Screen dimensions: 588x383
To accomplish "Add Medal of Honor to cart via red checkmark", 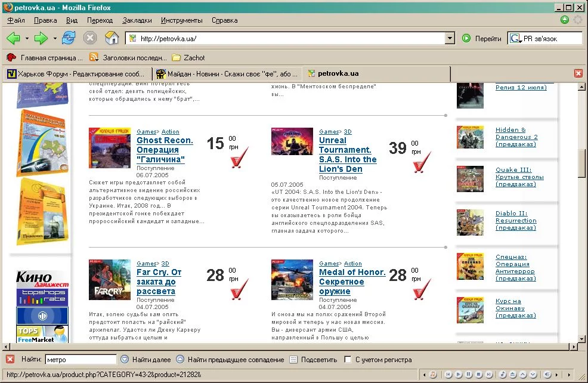I will pos(422,289).
